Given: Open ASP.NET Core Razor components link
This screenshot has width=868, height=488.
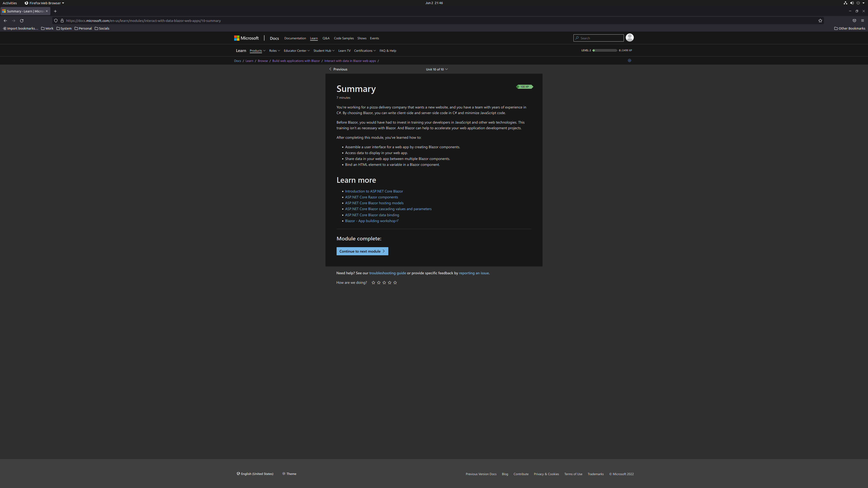Looking at the screenshot, I should pyautogui.click(x=371, y=197).
